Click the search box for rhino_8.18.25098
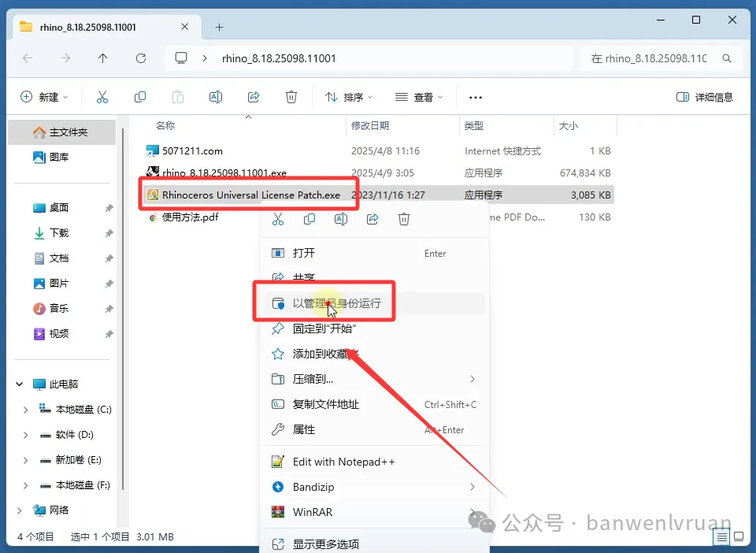 (661, 58)
